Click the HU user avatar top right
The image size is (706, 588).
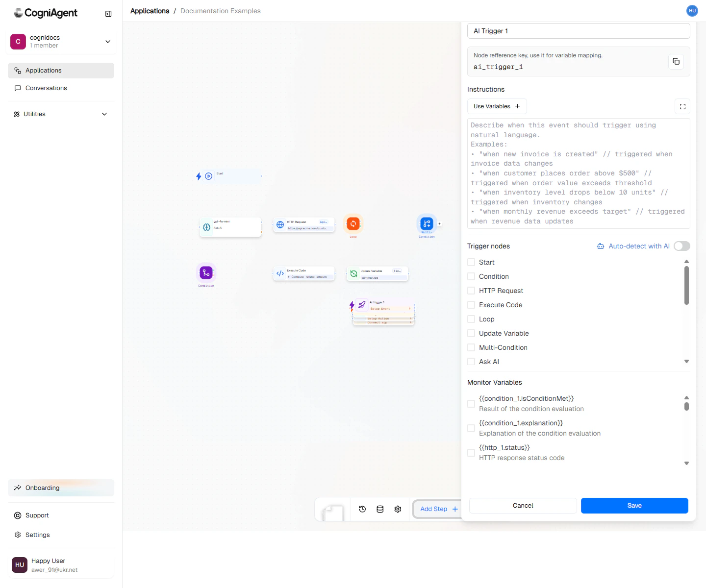click(692, 11)
